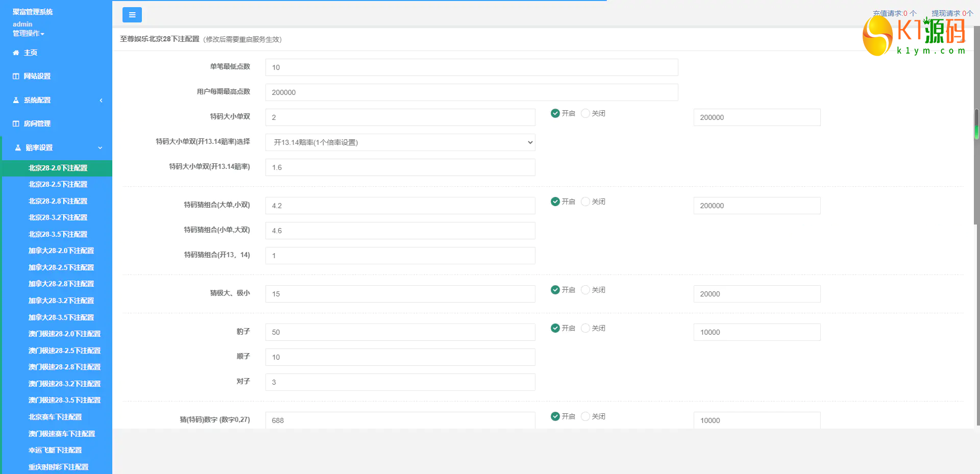Click the 房间管理 sidebar icon
980x474 pixels.
pos(16,123)
